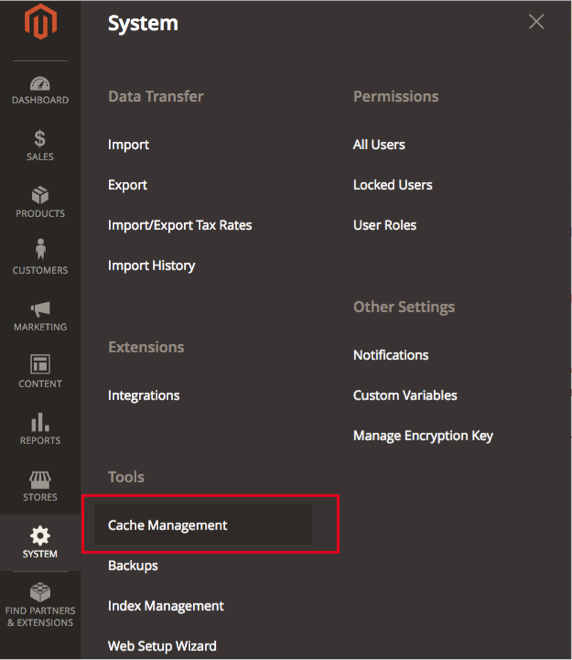This screenshot has height=660, width=572.
Task: Open Products box icon
Action: [40, 195]
